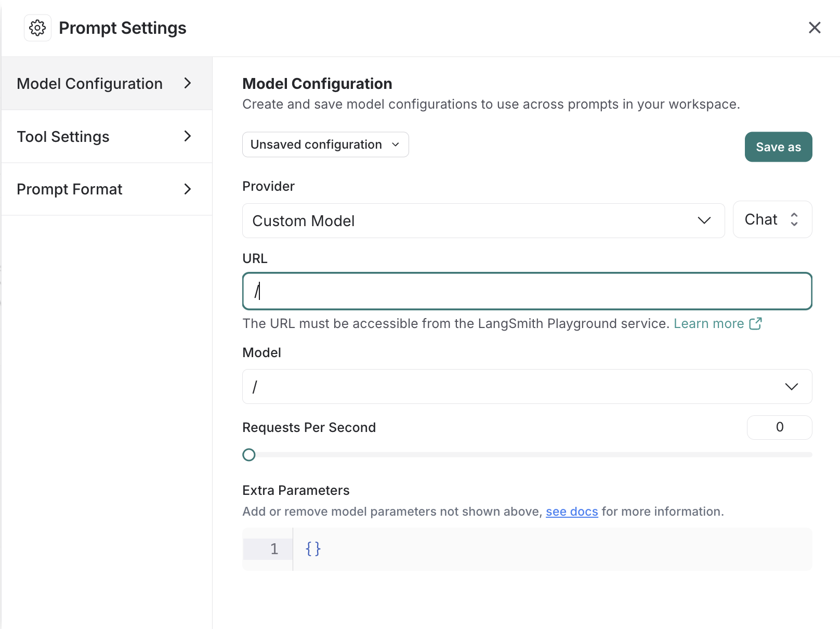Click the Model Configuration chevron arrow
840x629 pixels.
pos(188,83)
